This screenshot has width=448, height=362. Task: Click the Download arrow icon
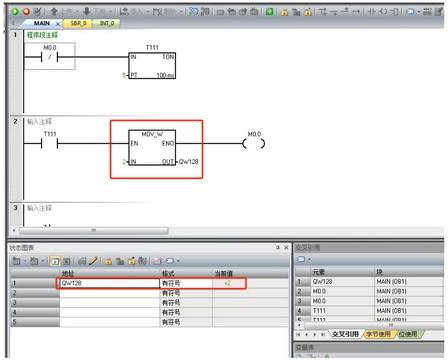pyautogui.click(x=87, y=12)
